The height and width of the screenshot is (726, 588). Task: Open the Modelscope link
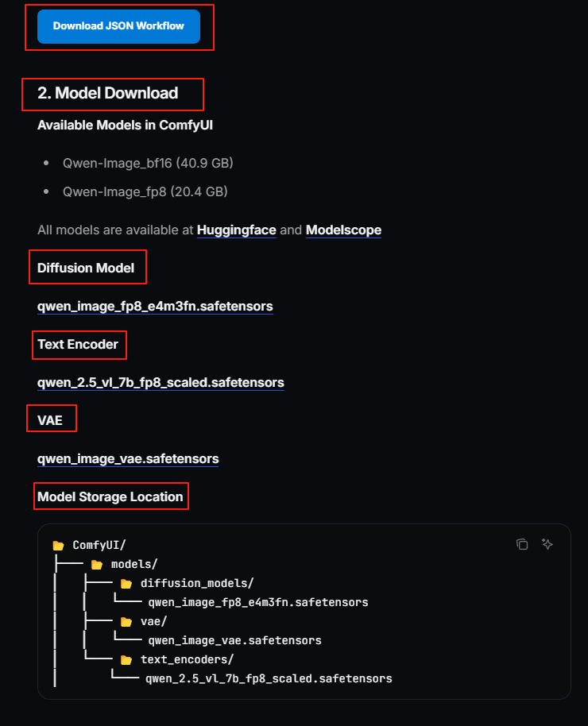click(343, 230)
